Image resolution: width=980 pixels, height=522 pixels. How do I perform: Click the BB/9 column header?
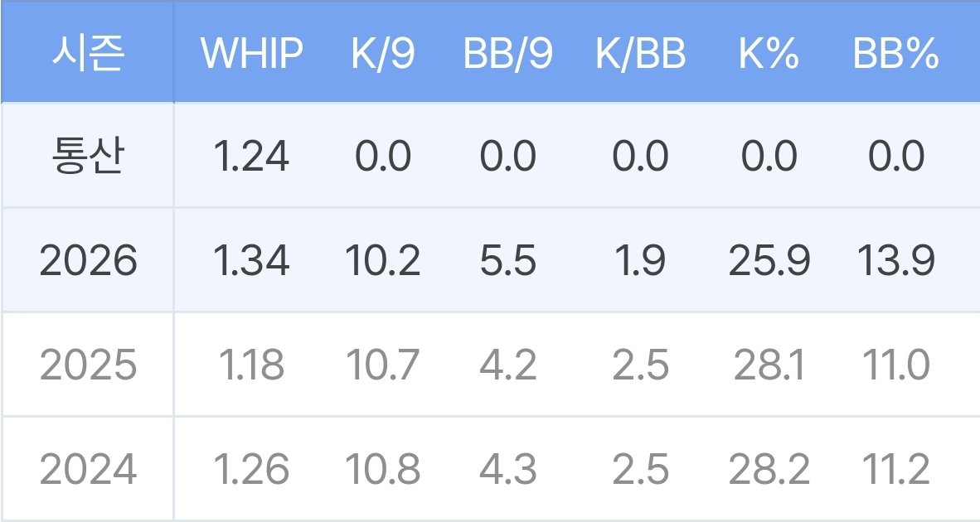pyautogui.click(x=507, y=53)
